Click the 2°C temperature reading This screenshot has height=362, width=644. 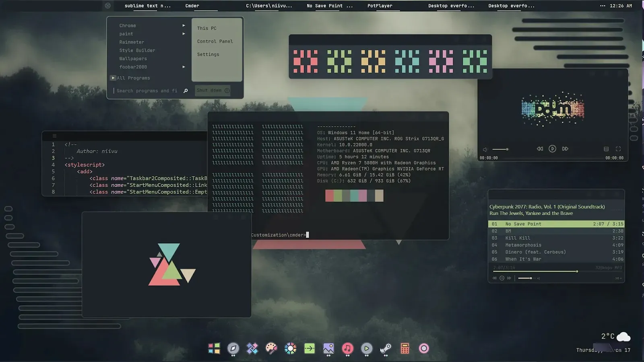point(608,336)
